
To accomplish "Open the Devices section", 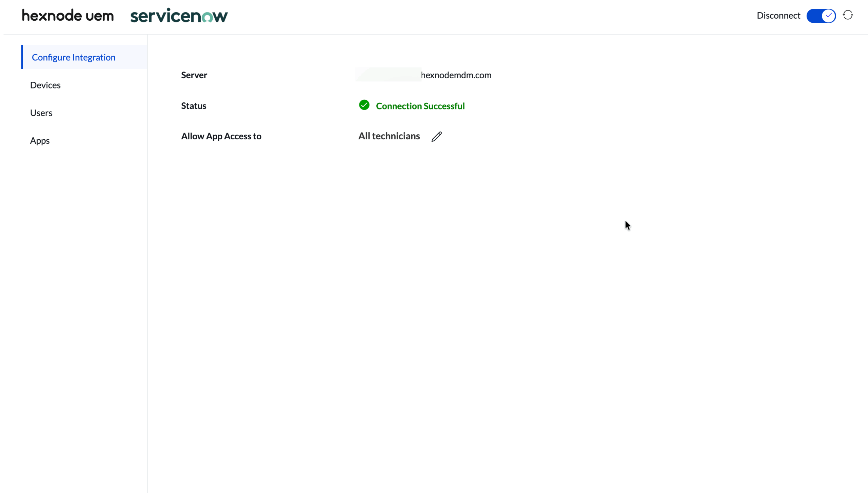I will tap(45, 85).
